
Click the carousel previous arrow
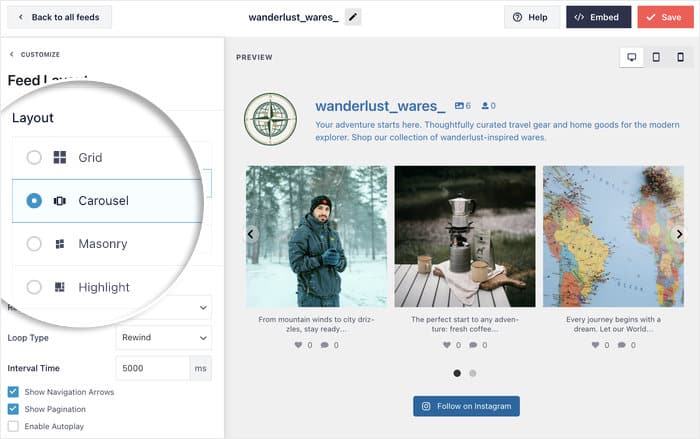pyautogui.click(x=251, y=234)
